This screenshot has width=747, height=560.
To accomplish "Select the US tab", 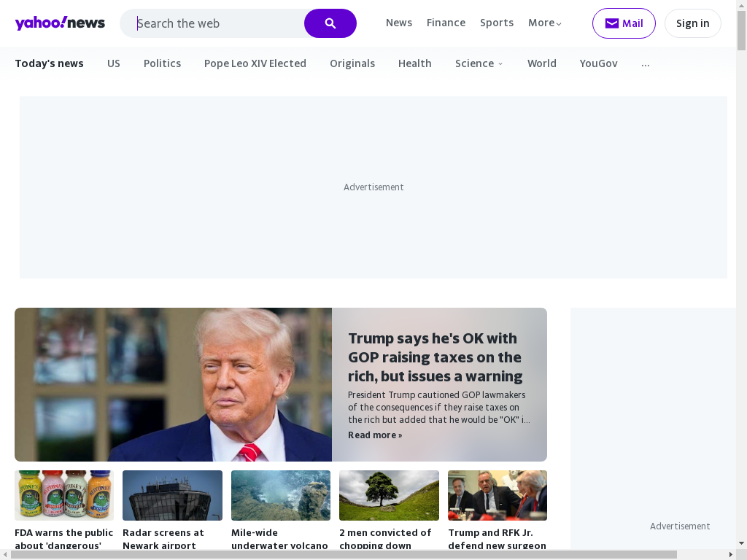I will pos(113,63).
